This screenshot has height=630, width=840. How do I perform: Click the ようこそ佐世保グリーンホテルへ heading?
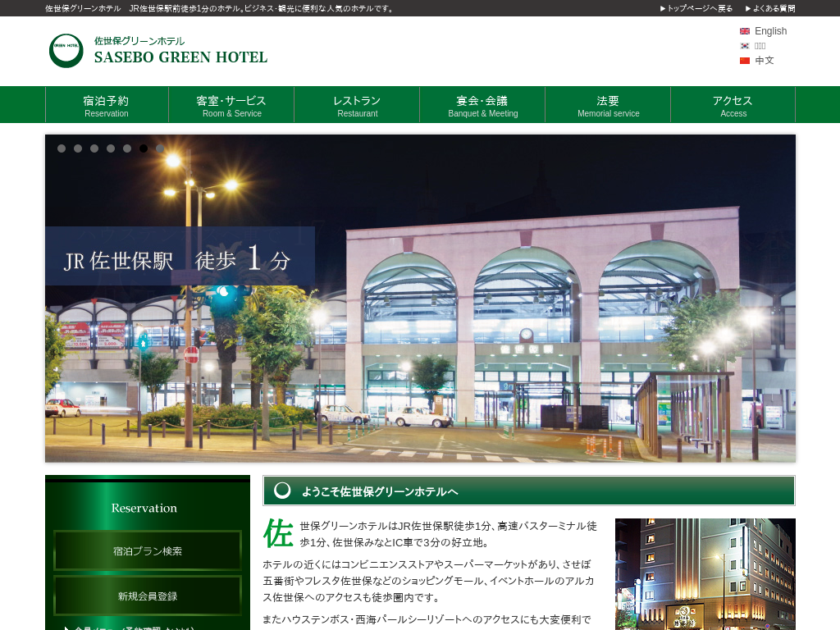(380, 491)
